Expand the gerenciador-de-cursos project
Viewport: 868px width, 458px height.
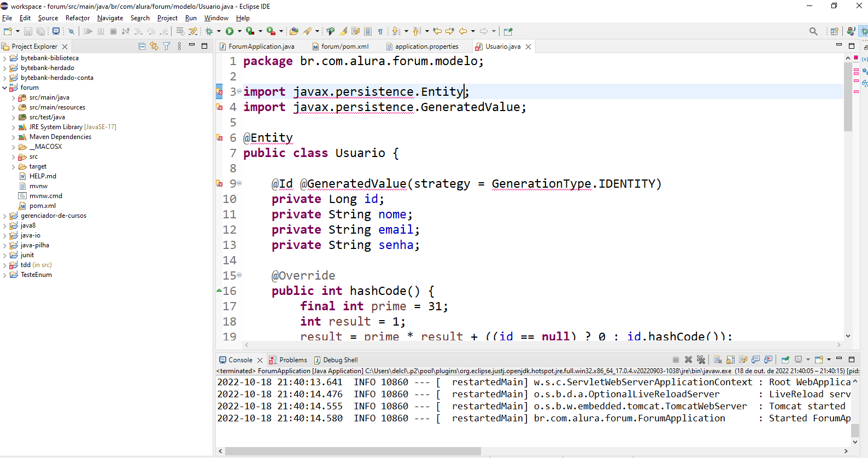tap(5, 216)
